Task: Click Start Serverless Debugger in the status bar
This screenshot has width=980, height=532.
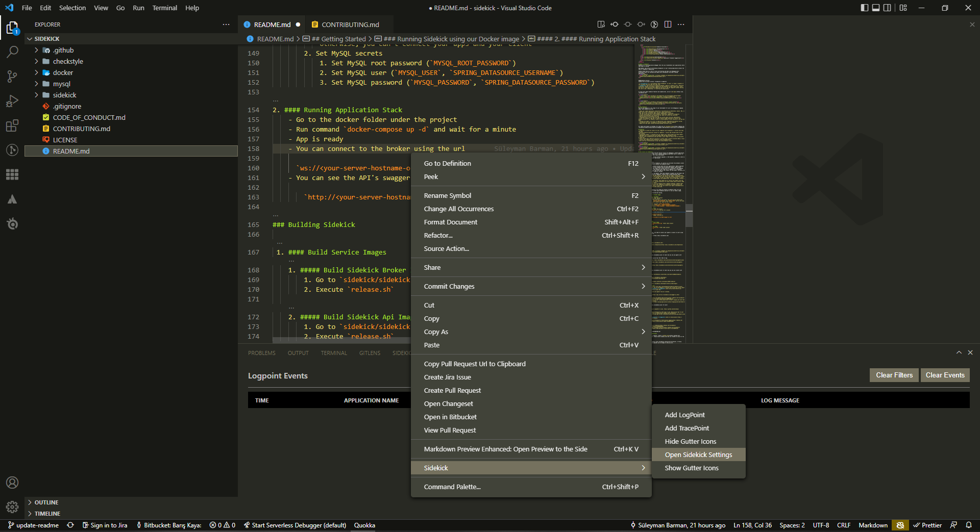Action: pyautogui.click(x=295, y=525)
